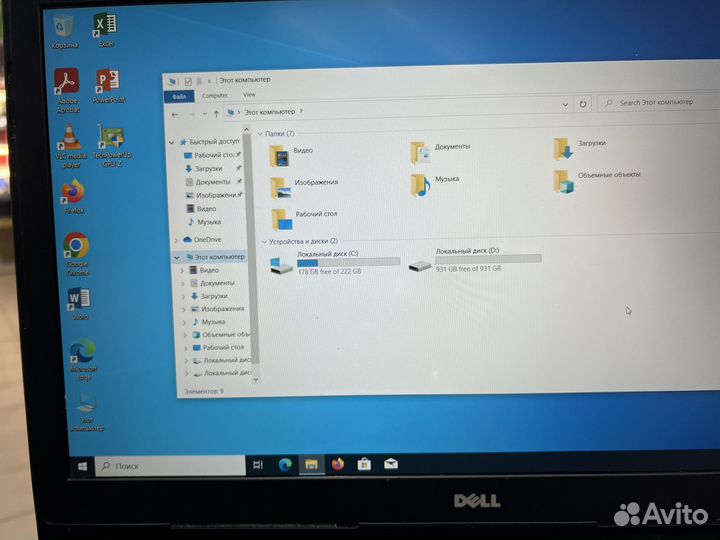Click the navigation pane scroll up arrow
The height and width of the screenshot is (540, 720).
coord(246,130)
